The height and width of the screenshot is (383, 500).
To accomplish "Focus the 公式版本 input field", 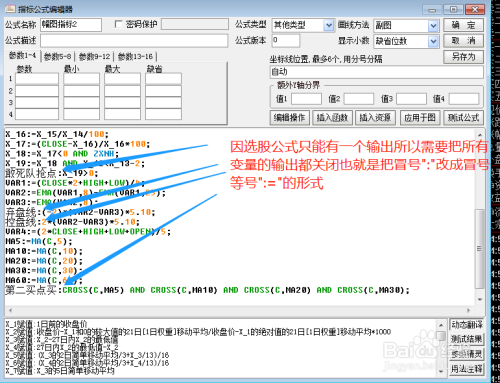I will (286, 41).
